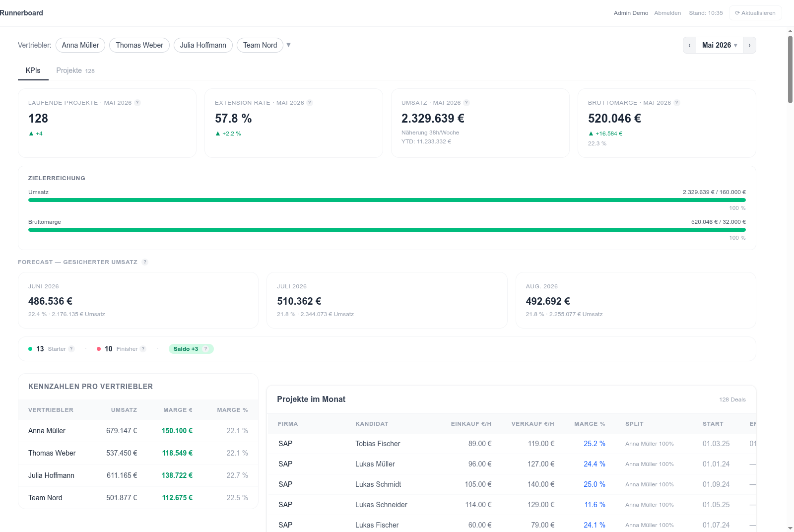
Task: Open the Runnerboard home title
Action: (21, 13)
